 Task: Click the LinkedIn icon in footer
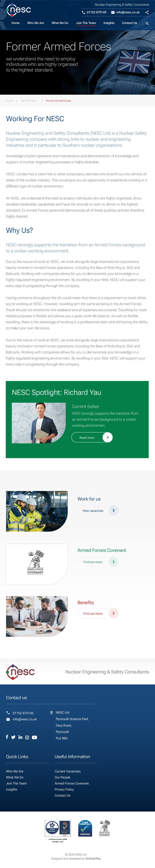20,737
